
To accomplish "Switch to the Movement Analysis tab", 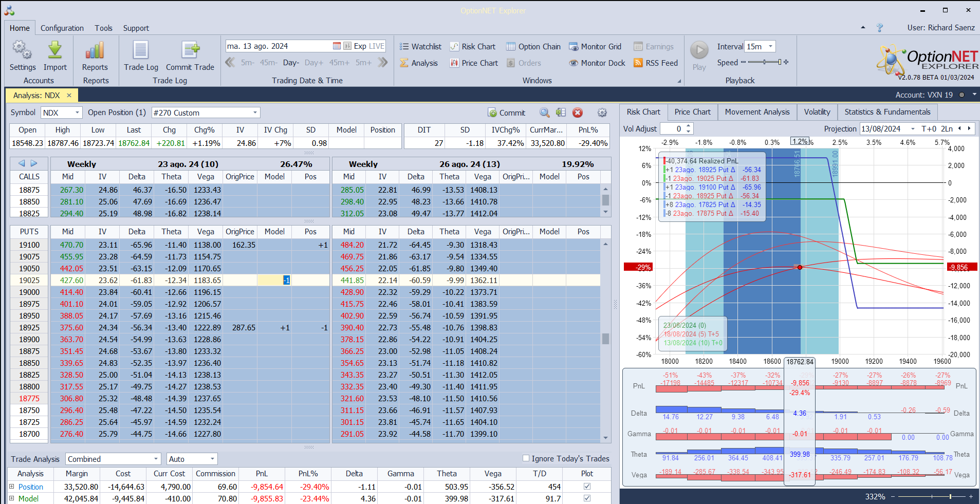I will click(757, 112).
